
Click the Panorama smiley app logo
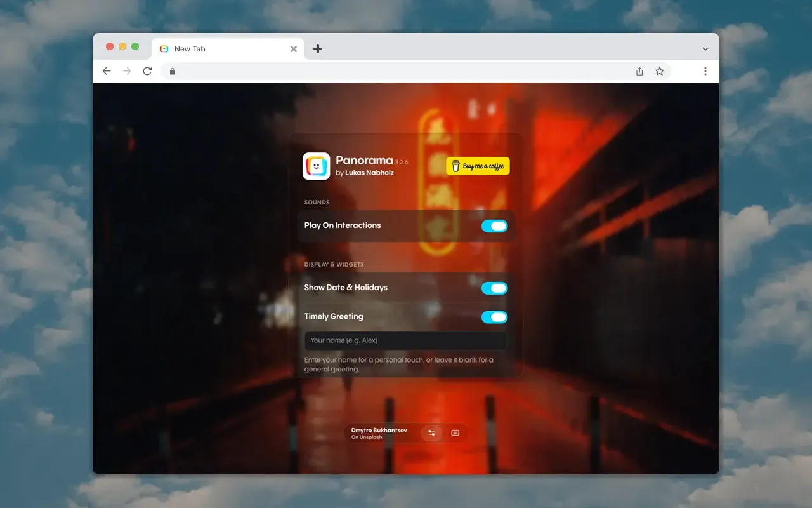pyautogui.click(x=316, y=166)
